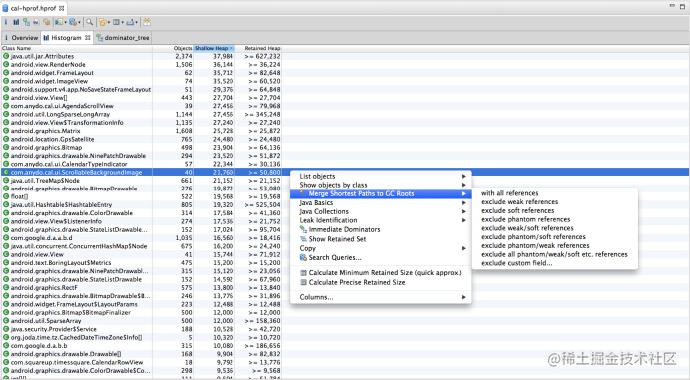The image size is (690, 380).
Task: Choose Show objects by class
Action: click(381, 185)
